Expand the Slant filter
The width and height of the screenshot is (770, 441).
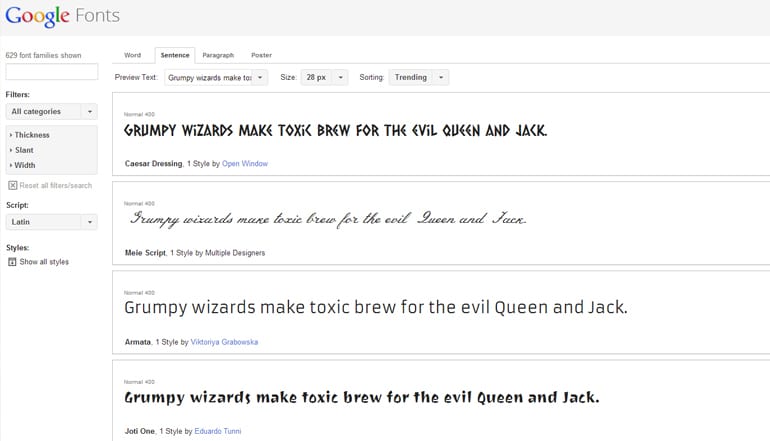coord(23,150)
